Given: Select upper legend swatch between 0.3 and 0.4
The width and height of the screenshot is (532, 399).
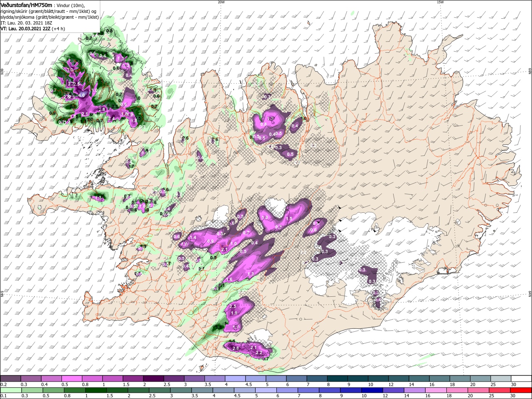Looking at the screenshot, I should 31,378.
